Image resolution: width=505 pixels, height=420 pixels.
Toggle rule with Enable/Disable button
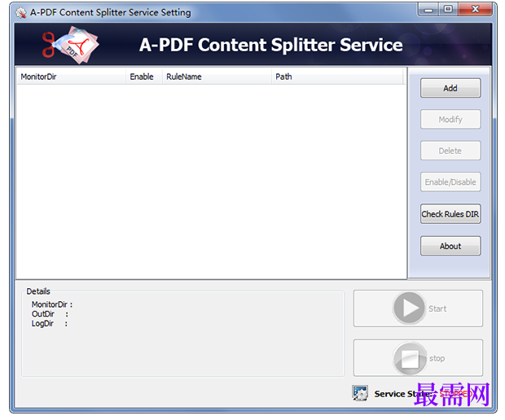[x=450, y=182]
